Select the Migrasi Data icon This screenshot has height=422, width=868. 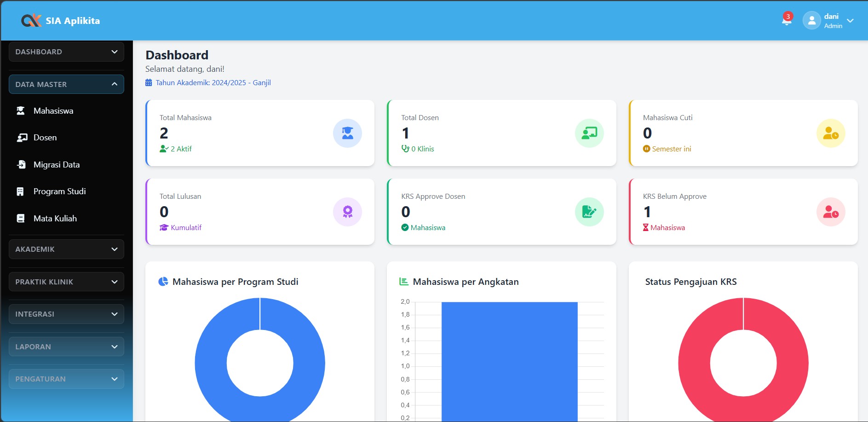tap(21, 164)
